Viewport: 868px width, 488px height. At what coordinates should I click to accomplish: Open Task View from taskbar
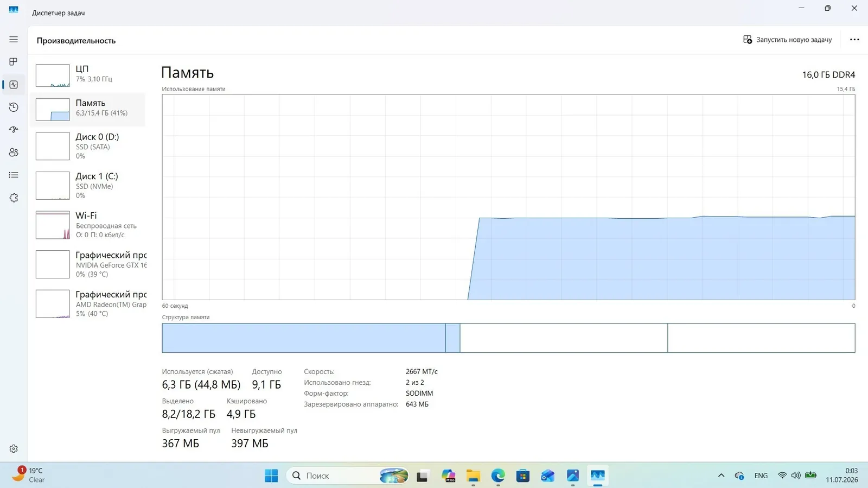[x=422, y=476]
